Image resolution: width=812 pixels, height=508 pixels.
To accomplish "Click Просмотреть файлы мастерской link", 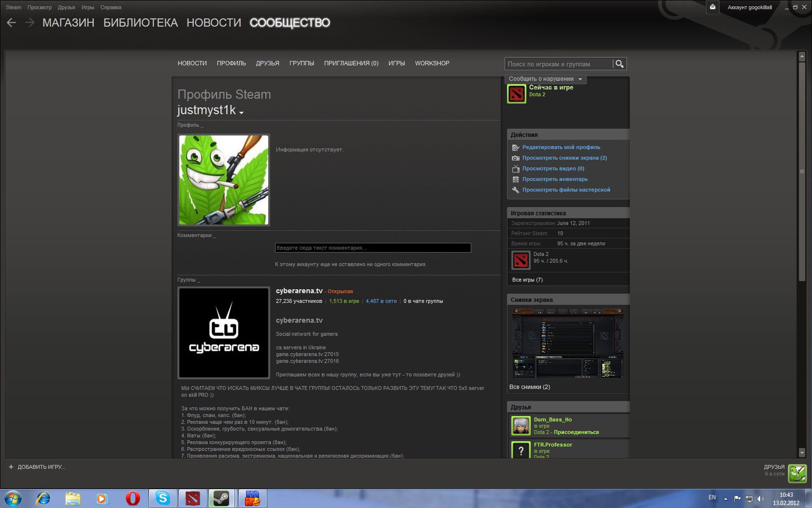I will click(x=566, y=190).
